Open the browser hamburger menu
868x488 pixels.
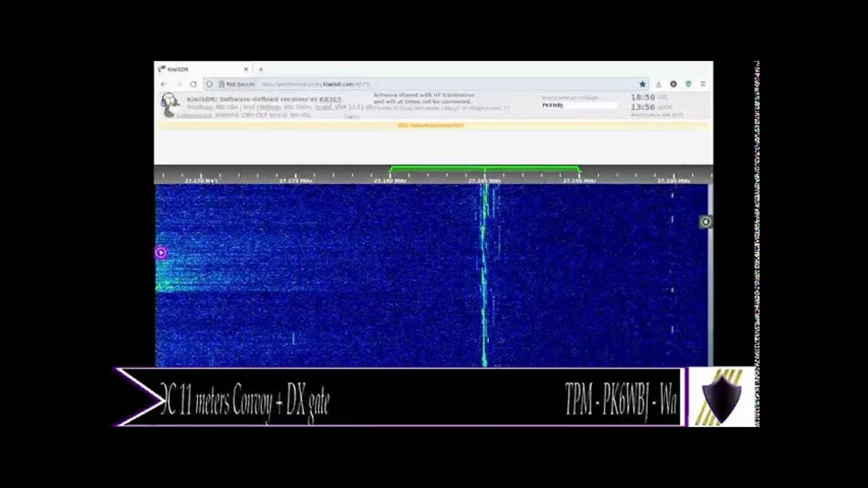703,84
